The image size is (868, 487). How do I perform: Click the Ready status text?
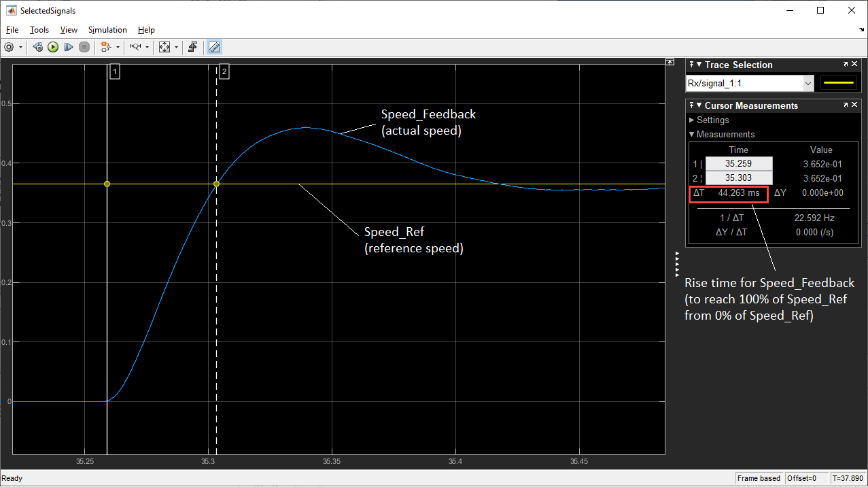[12, 478]
